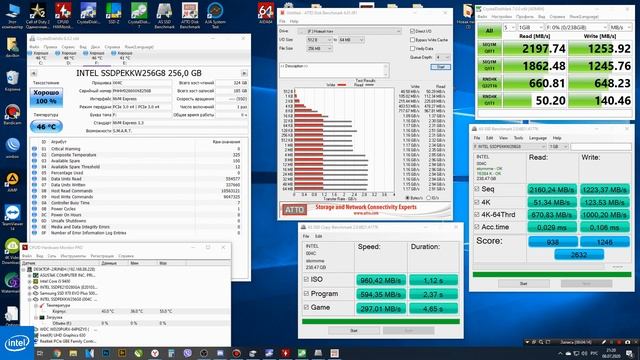Toggle the Game checkbox in Copy Benchmark
Viewport: 640px width, 360px height.
click(x=306, y=307)
